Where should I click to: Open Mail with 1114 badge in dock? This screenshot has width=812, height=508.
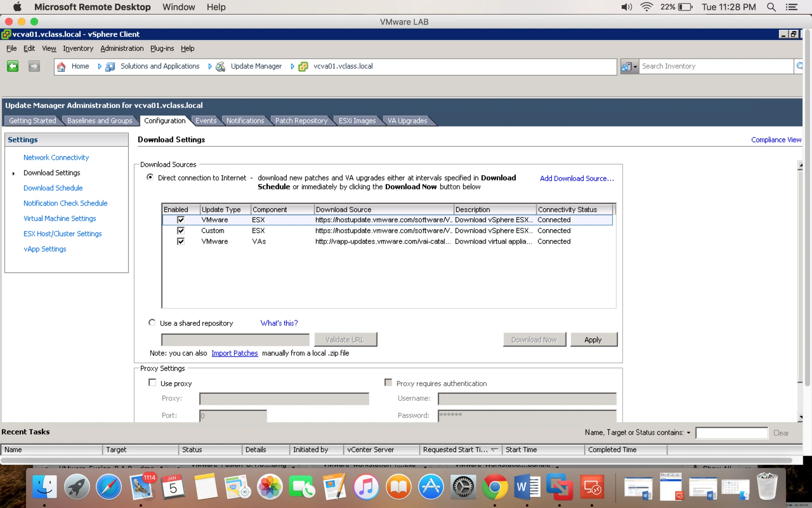[142, 487]
